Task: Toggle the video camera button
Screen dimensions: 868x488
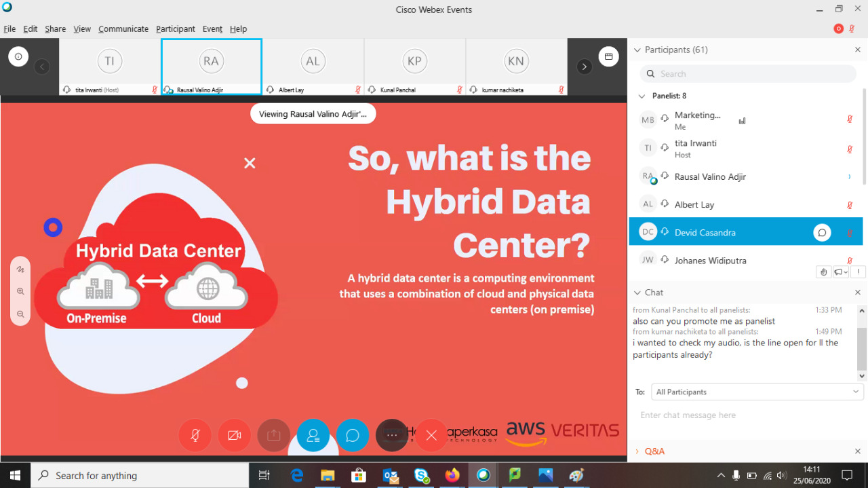Action: pos(235,435)
